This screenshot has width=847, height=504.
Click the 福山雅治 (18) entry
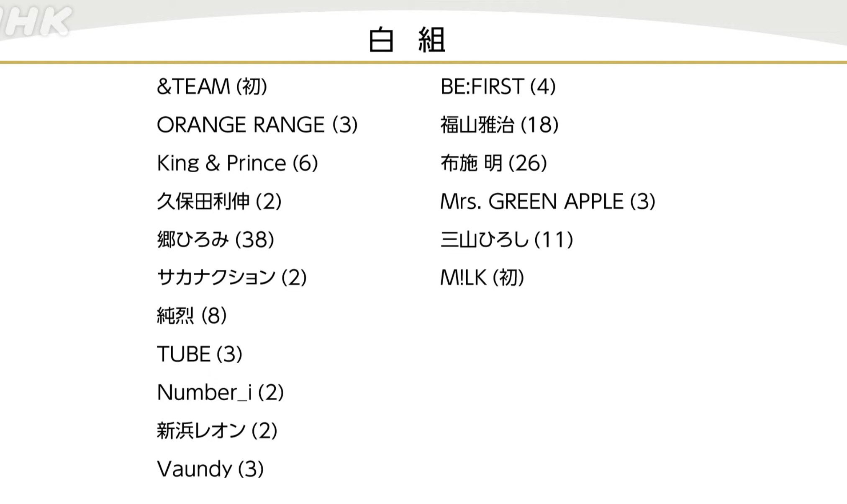point(499,125)
